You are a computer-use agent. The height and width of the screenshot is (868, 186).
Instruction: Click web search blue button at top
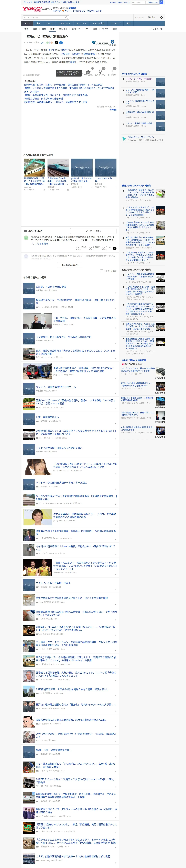click(161, 2)
